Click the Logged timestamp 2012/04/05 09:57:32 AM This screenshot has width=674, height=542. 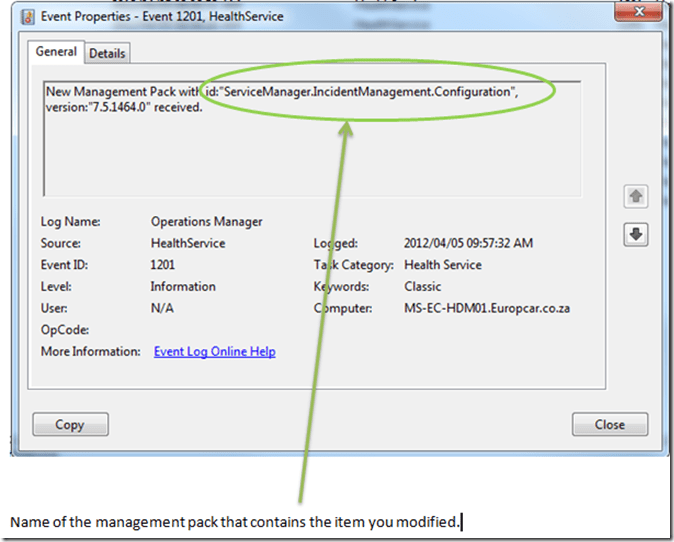469,243
